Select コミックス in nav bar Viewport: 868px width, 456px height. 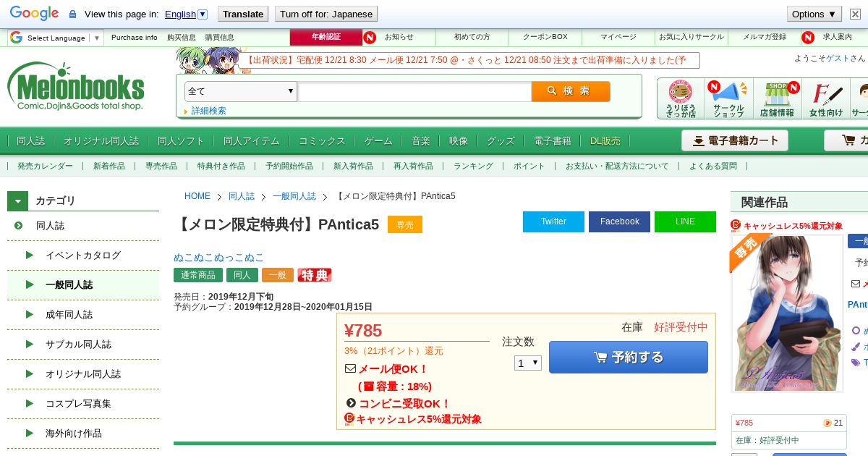pos(322,141)
